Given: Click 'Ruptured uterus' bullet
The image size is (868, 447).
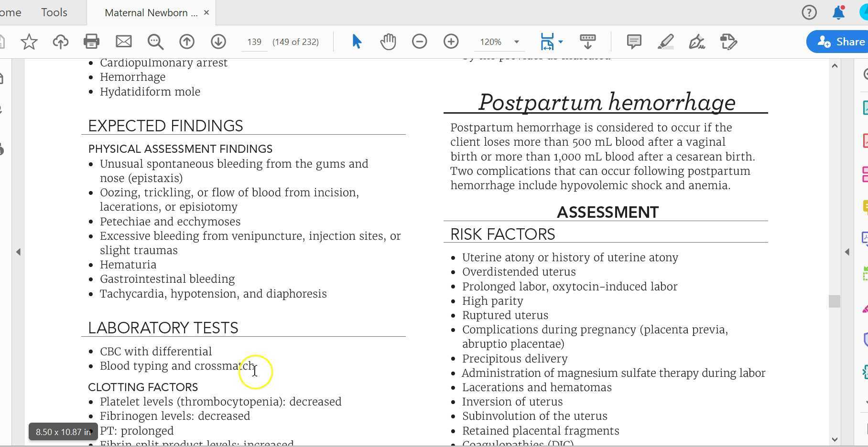Looking at the screenshot, I should point(505,315).
